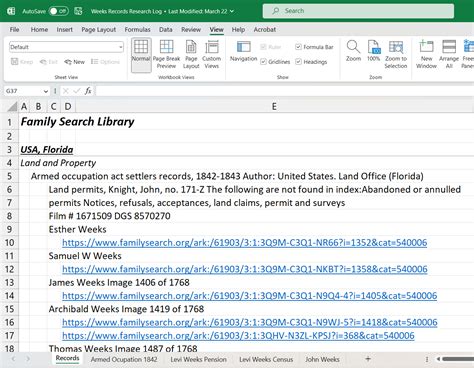Click the Keep sheet view button
This screenshot has height=368, width=474.
tap(22, 62)
